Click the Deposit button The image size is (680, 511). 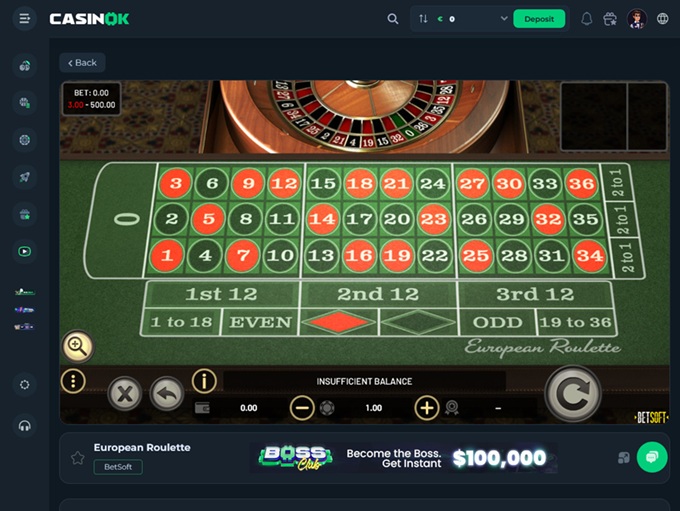pyautogui.click(x=539, y=19)
